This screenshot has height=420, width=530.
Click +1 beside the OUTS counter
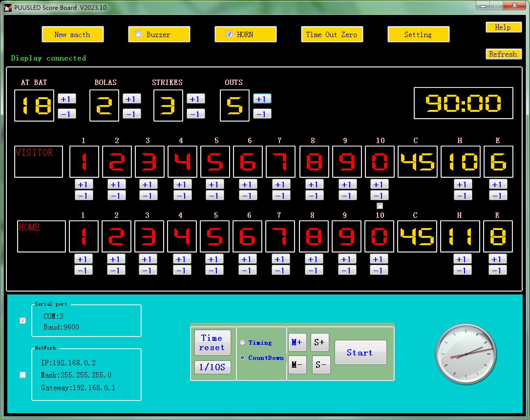262,99
